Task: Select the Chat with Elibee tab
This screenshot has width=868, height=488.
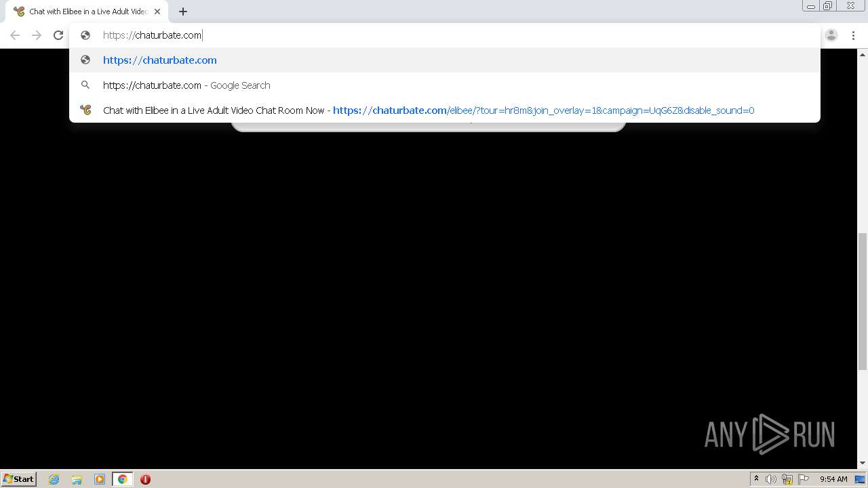Action: [87, 12]
